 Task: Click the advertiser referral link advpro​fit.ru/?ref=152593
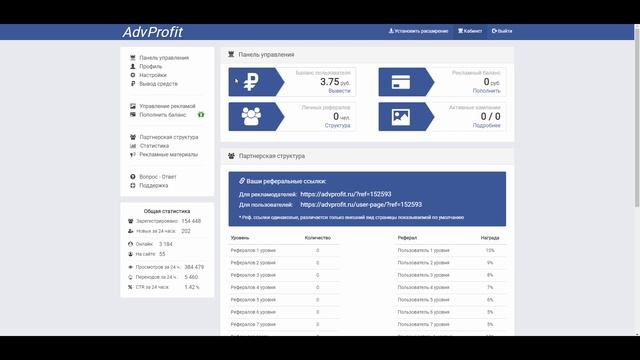pyautogui.click(x=346, y=194)
